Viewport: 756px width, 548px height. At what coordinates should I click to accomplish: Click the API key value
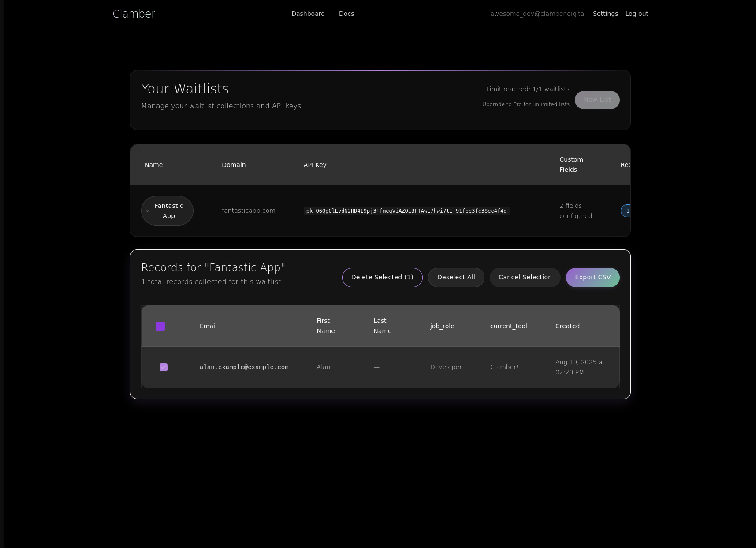(x=406, y=211)
